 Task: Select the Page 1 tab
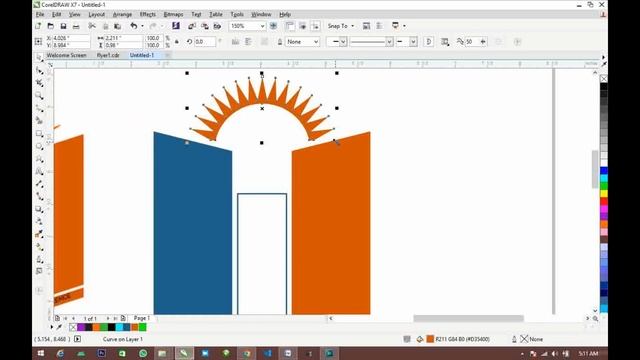coord(142,318)
